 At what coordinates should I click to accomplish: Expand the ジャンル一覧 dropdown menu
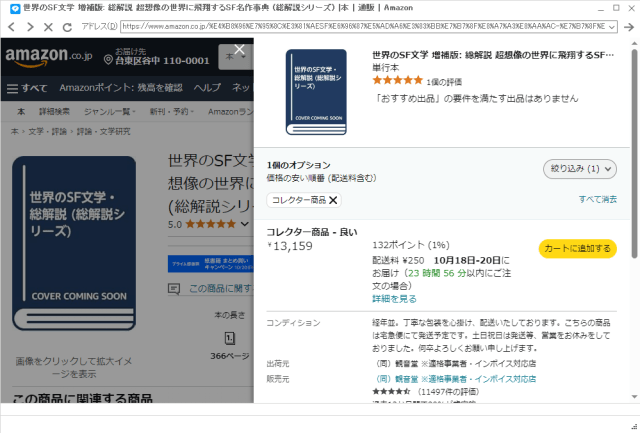point(109,111)
